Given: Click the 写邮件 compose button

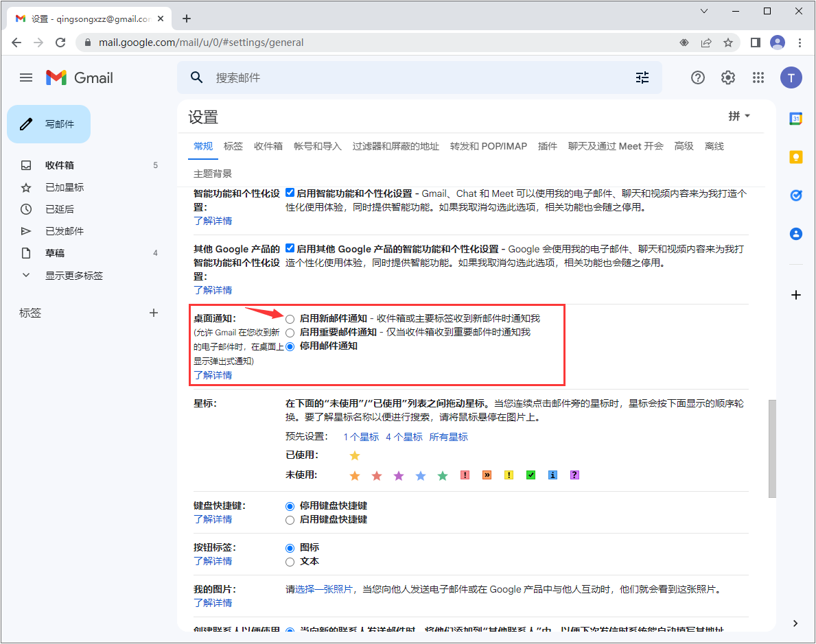Looking at the screenshot, I should (49, 124).
